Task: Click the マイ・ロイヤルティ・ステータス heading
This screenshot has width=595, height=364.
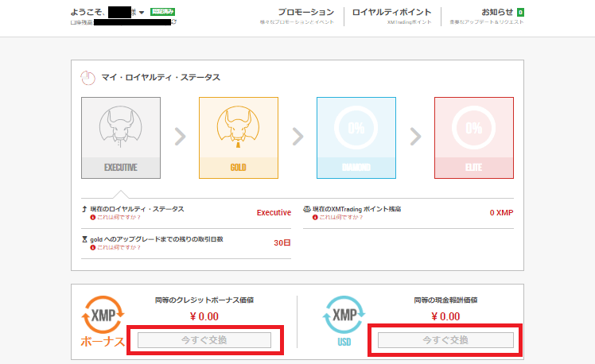Action: [x=161, y=77]
